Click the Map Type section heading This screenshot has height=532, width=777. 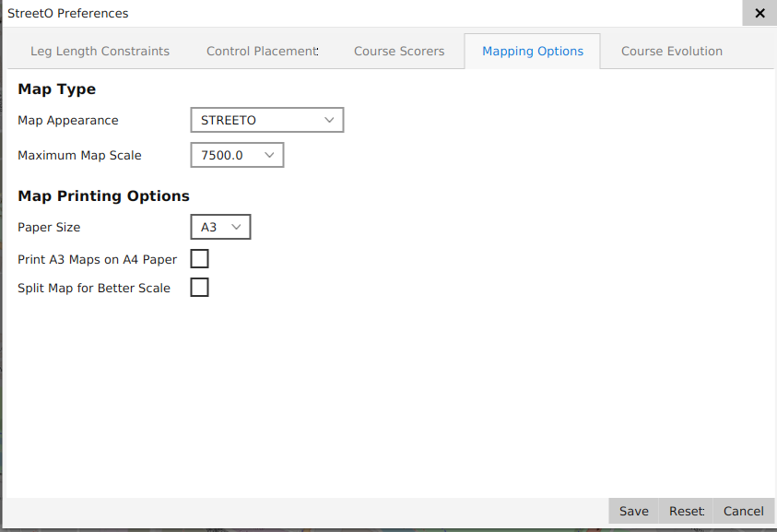pos(57,89)
